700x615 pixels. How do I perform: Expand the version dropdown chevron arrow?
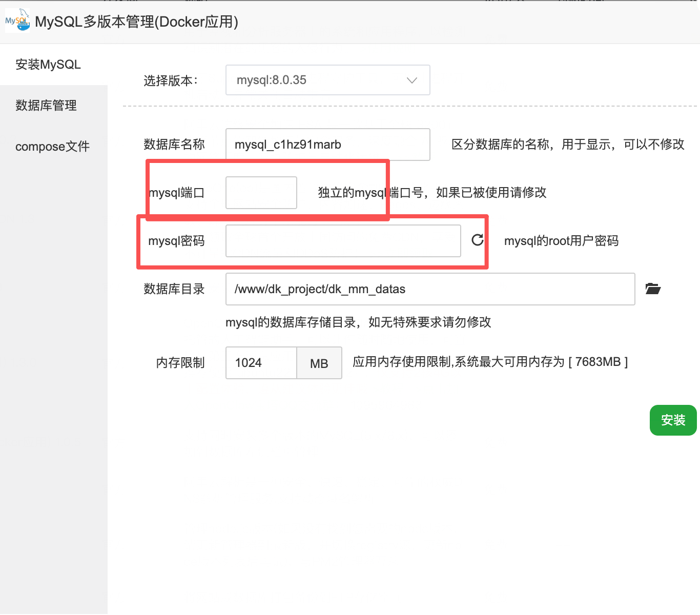(x=411, y=80)
